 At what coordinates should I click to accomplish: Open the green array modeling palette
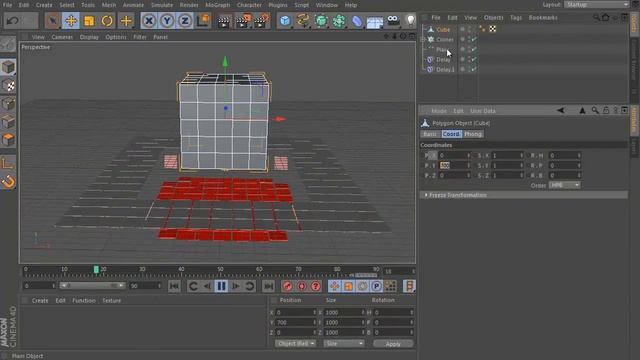(x=339, y=20)
